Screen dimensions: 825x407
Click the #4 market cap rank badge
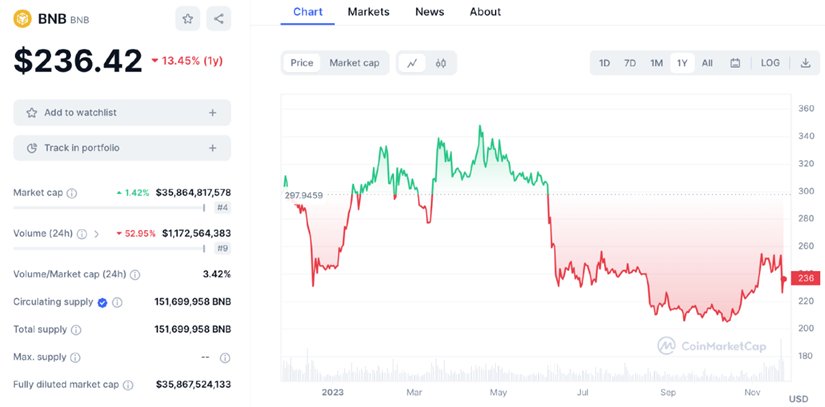click(x=223, y=208)
